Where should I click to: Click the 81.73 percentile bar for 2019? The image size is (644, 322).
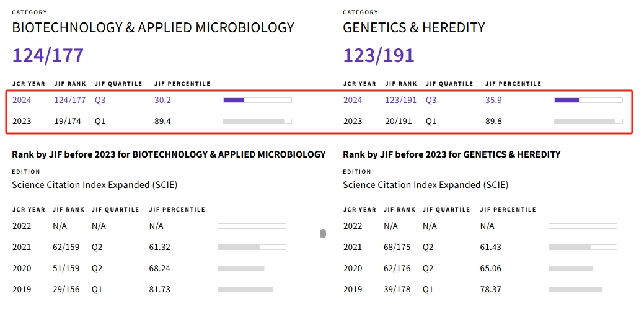252,289
